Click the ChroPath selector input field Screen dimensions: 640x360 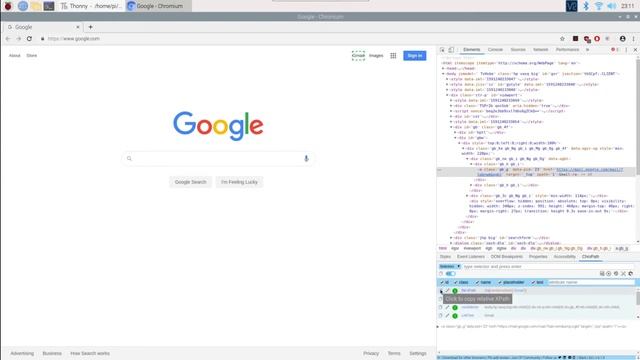pyautogui.click(x=548, y=267)
